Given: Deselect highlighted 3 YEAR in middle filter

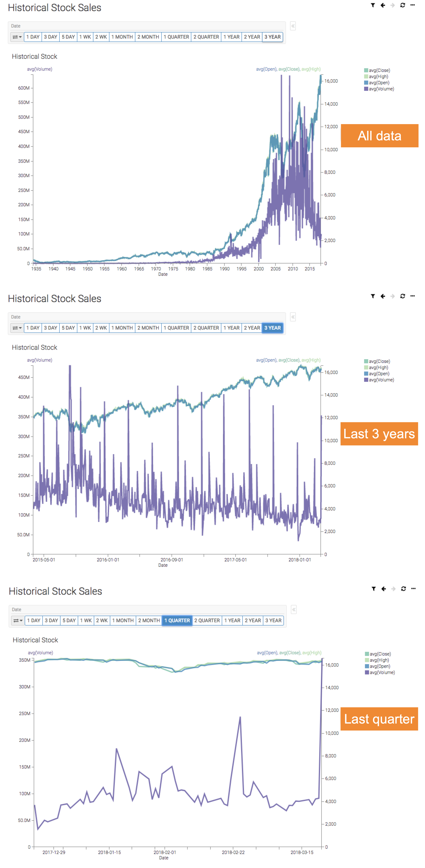Looking at the screenshot, I should tap(272, 328).
